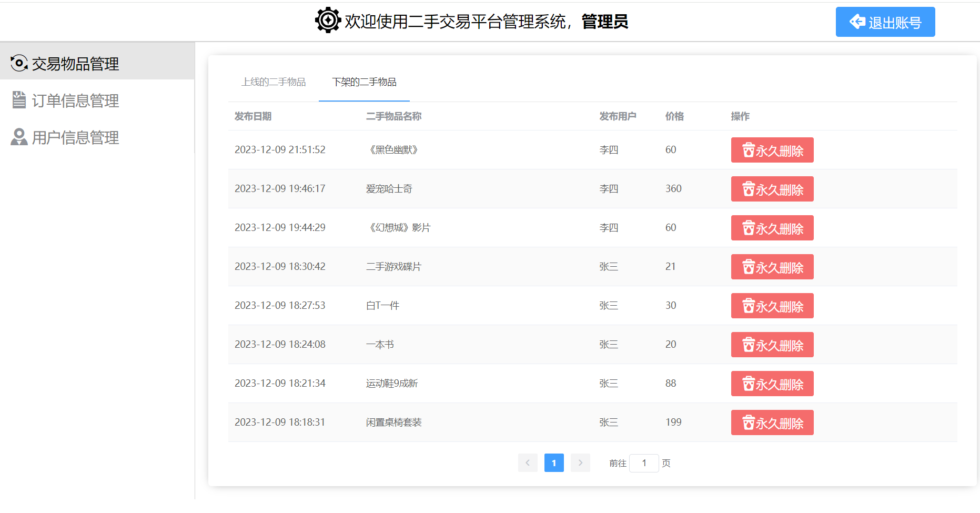This screenshot has height=513, width=980.
Task: Click price value 199
Action: click(673, 423)
